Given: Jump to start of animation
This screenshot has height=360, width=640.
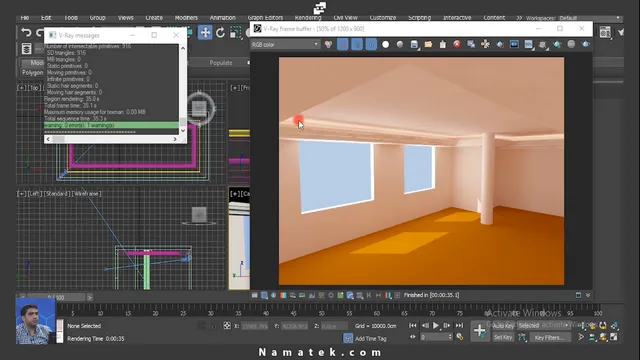Looking at the screenshot, I should 413,325.
